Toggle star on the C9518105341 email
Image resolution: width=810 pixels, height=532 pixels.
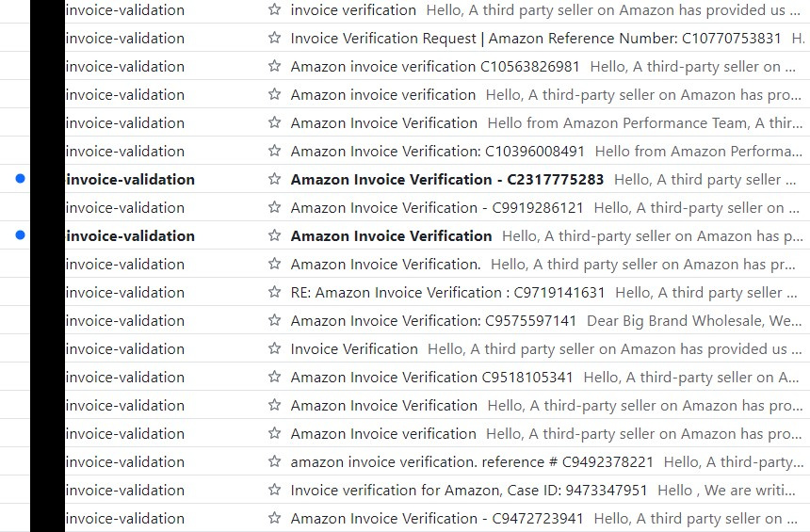(x=274, y=378)
